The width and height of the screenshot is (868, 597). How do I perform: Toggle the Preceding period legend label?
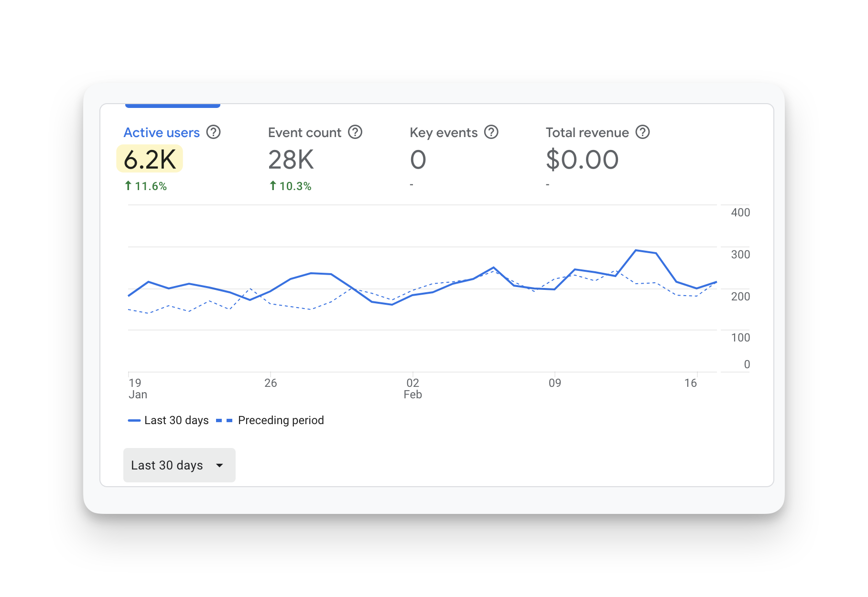281,420
